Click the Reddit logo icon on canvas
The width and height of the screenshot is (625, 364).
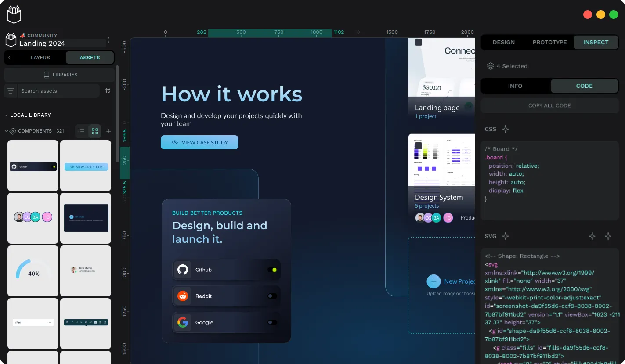pyautogui.click(x=182, y=296)
